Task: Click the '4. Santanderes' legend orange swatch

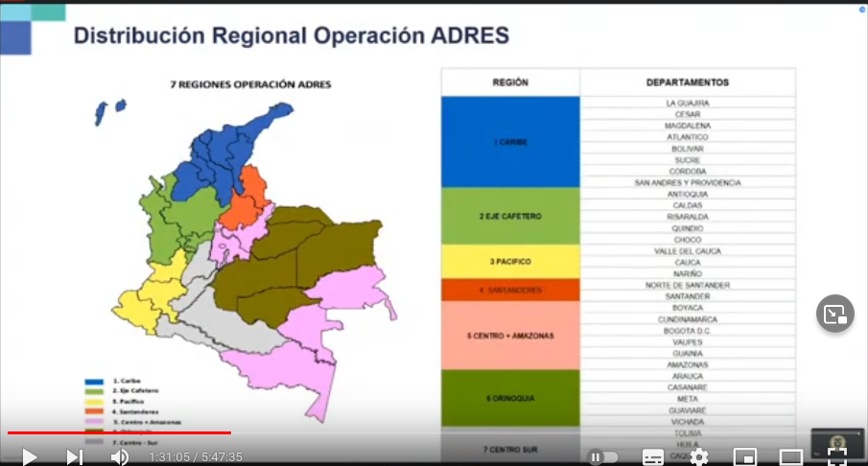Action: pos(94,411)
